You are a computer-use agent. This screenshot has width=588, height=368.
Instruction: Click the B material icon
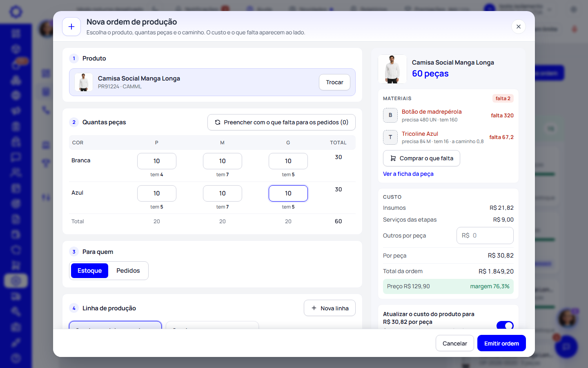(390, 115)
